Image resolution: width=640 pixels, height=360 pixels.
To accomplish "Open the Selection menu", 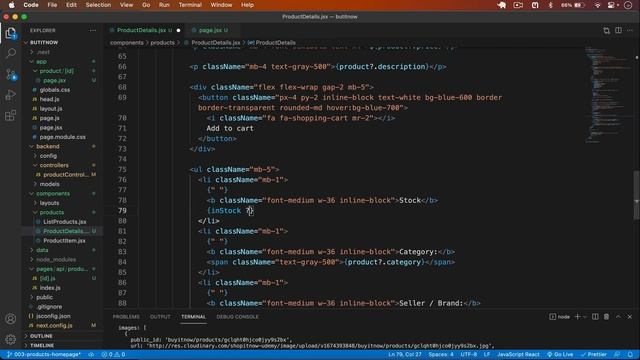I will tap(98, 5).
